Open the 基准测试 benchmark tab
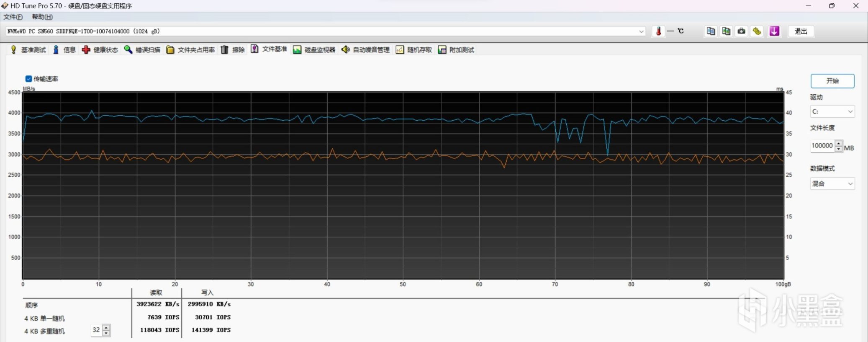 point(28,50)
